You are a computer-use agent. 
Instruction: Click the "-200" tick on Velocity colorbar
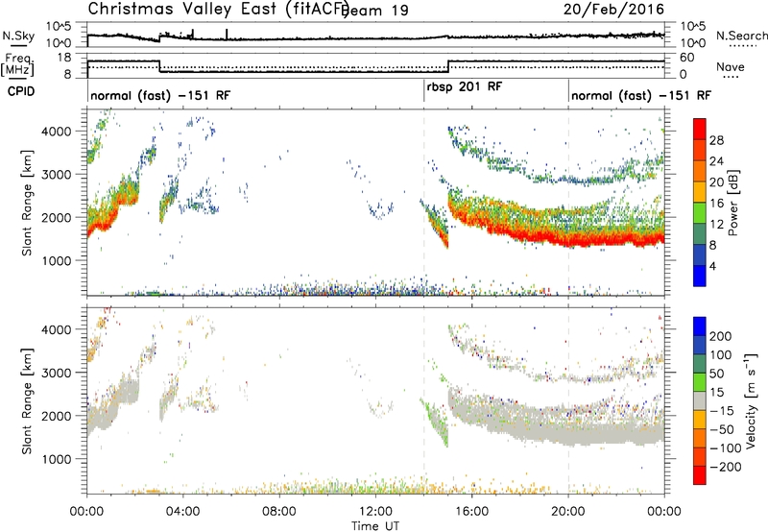[x=726, y=467]
